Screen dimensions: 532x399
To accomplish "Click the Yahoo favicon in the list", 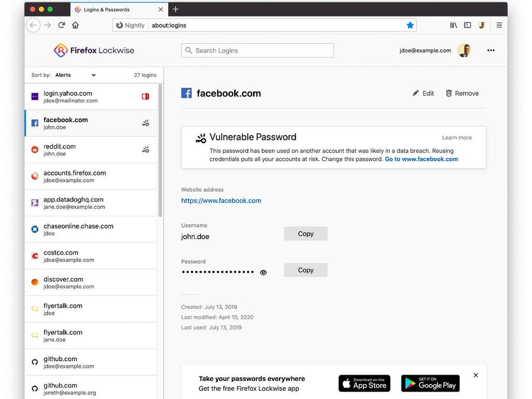I will tap(35, 97).
